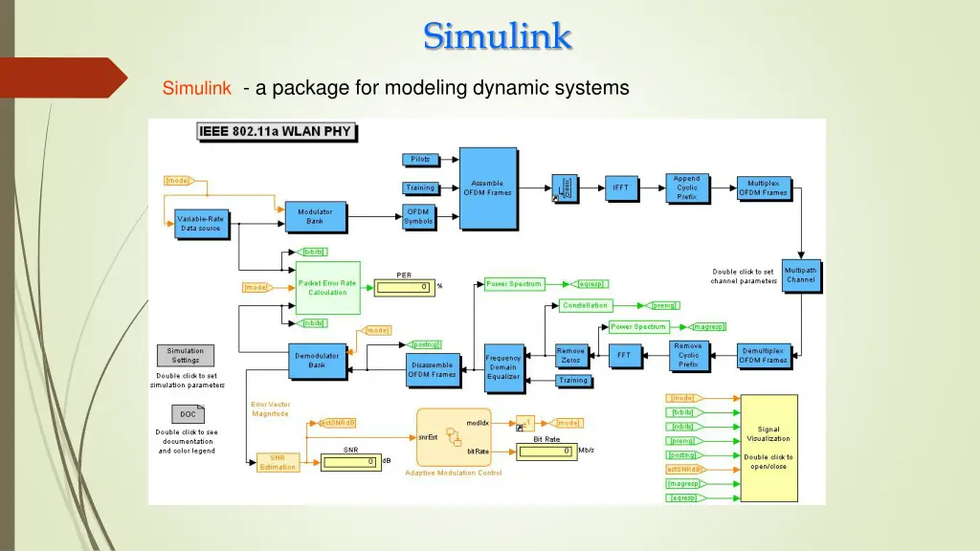Select the FFT block

pos(623,355)
